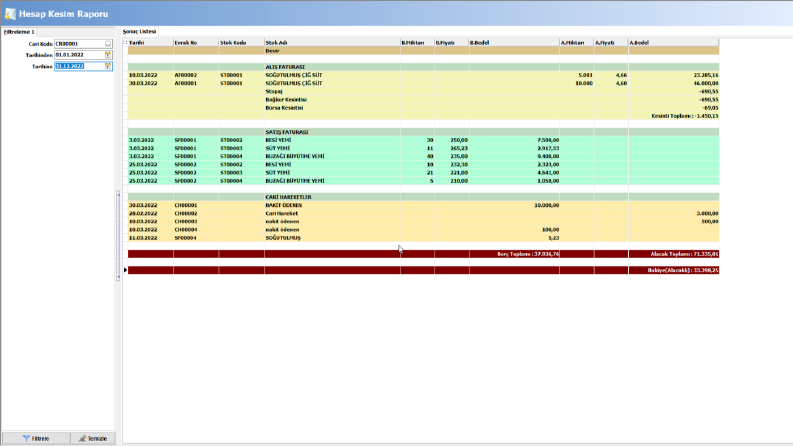Click the 23.285,16 amount cell

[x=674, y=75]
